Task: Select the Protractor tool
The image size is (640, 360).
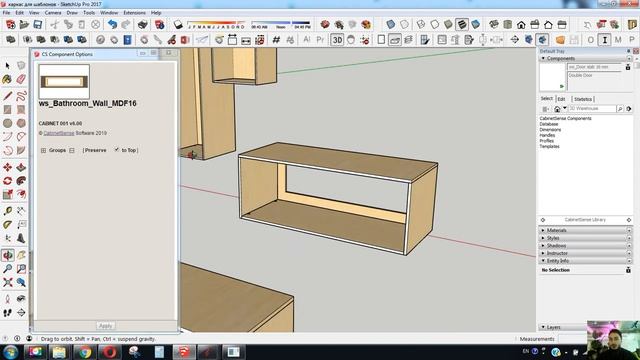Action: pos(7,225)
